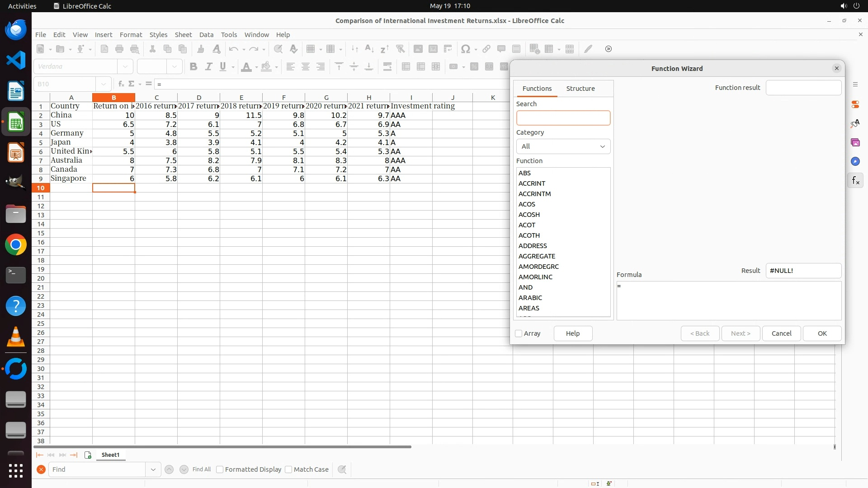
Task: Open the Styles sidebar icon
Action: pos(855,123)
